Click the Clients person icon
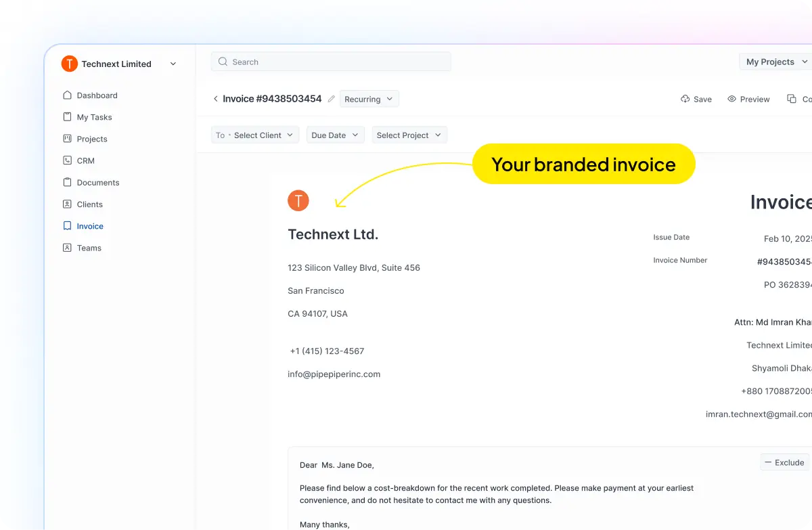812x530 pixels. [x=67, y=204]
